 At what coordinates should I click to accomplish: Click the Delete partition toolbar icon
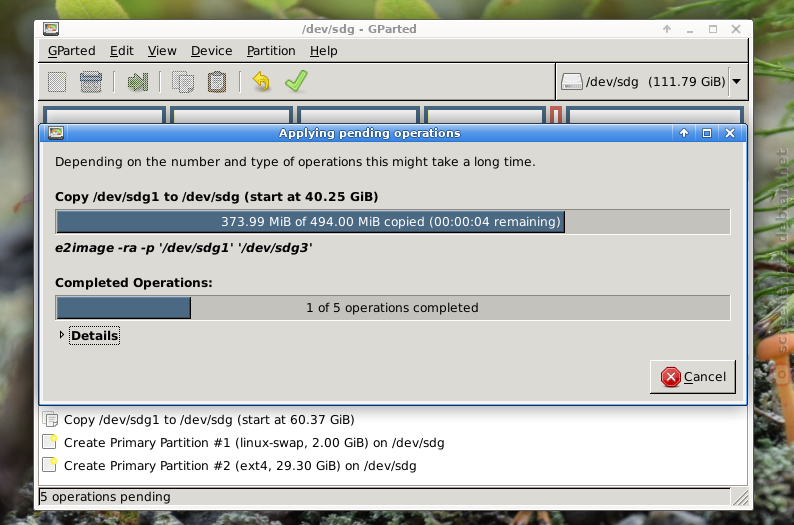[91, 82]
